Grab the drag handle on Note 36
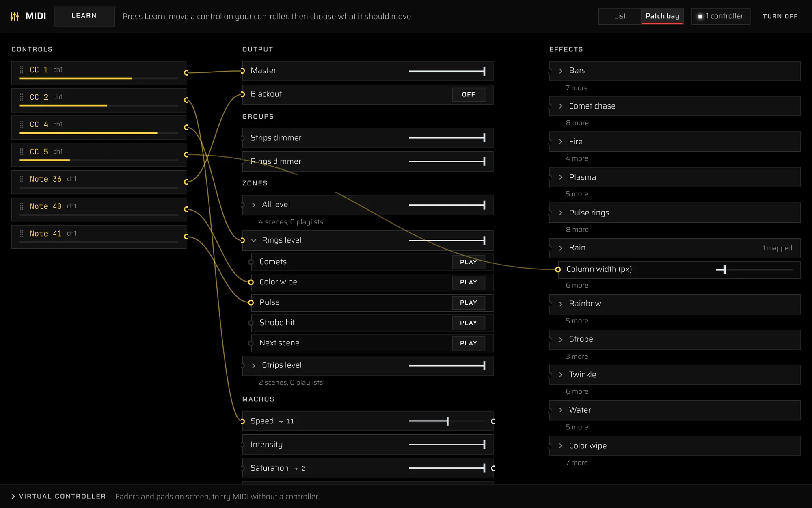The width and height of the screenshot is (812, 508). [22, 179]
